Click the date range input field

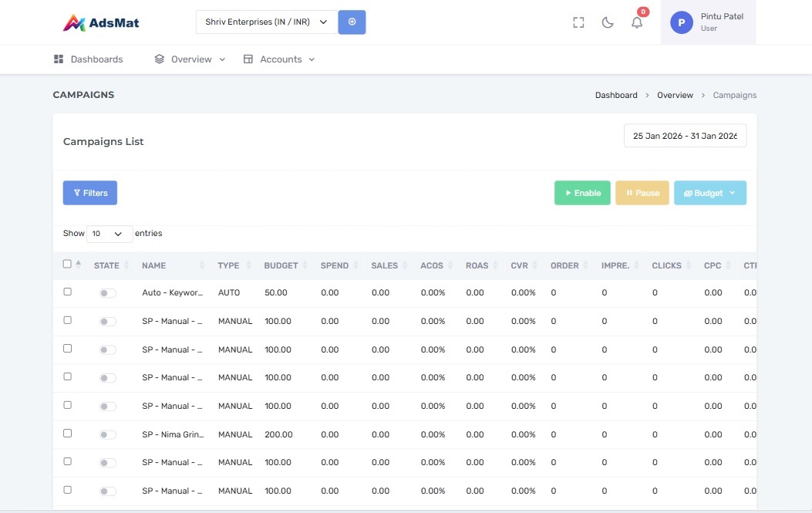click(684, 136)
